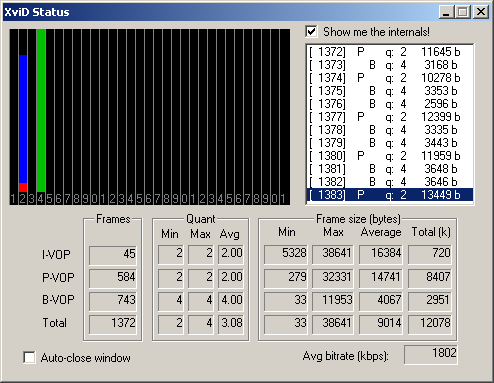Select frame 1382 row with 3646 b
This screenshot has height=383, width=494.
coord(389,182)
